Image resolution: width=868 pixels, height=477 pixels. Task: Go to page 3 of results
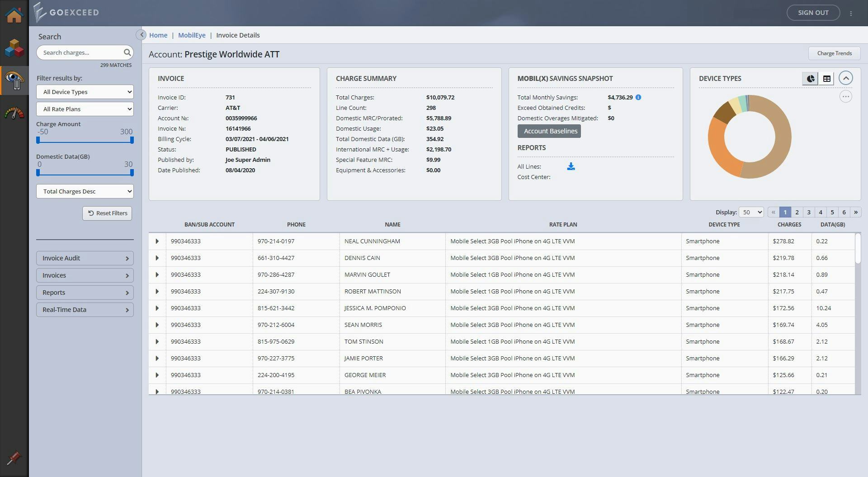[809, 212]
